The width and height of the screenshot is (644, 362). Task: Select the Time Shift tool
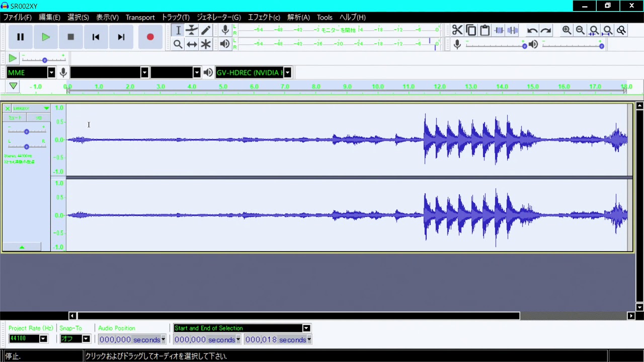point(192,44)
